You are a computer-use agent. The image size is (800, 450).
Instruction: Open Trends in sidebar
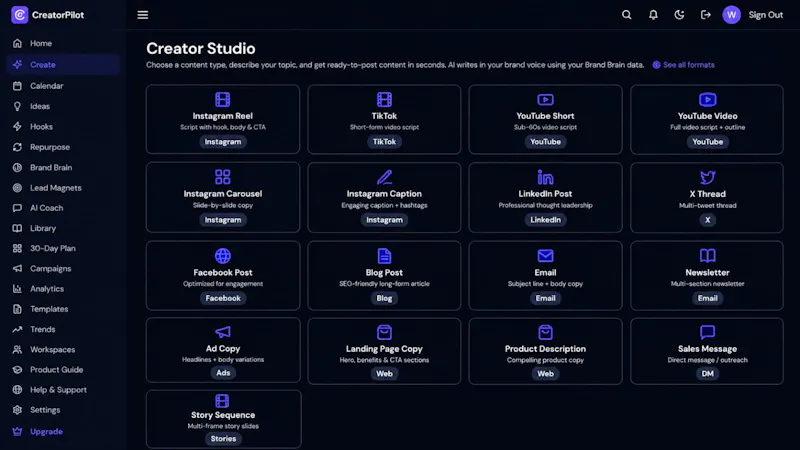[x=63, y=329]
